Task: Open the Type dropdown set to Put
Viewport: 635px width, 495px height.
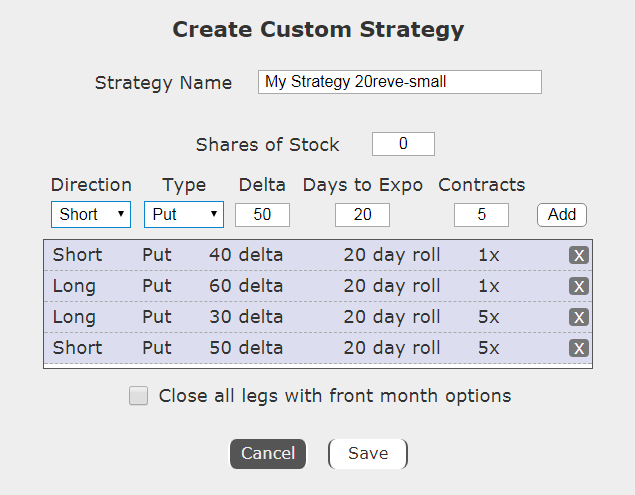Action: (184, 214)
